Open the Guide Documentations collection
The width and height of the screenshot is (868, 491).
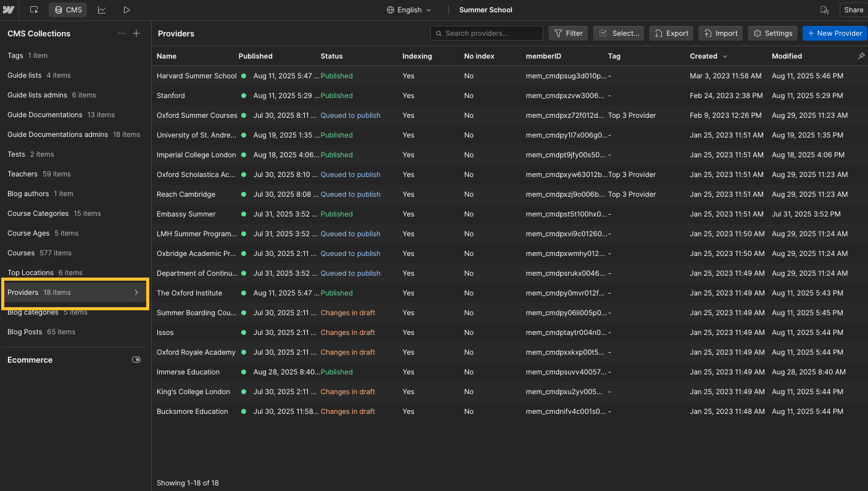[x=75, y=115]
